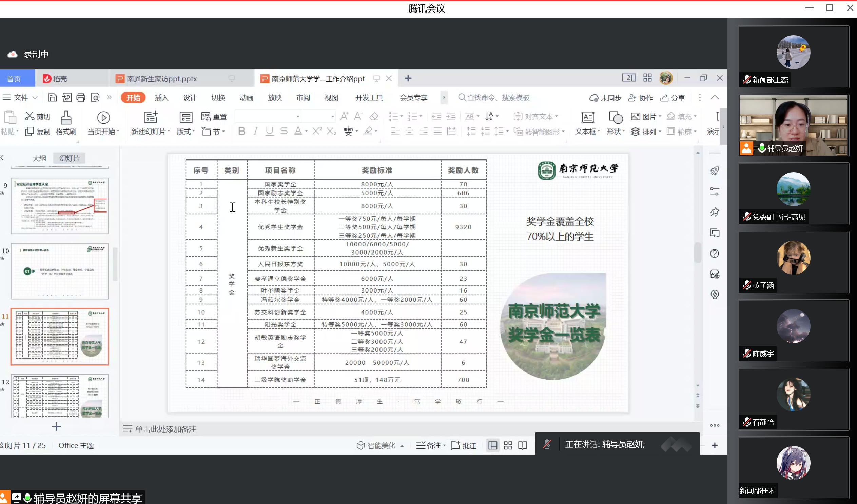Click the New Slide (新建幻灯片) icon
This screenshot has height=504, width=857.
(150, 117)
